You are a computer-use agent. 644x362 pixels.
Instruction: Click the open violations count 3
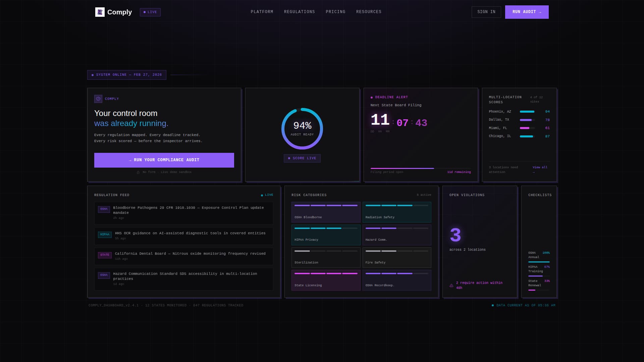(x=455, y=235)
